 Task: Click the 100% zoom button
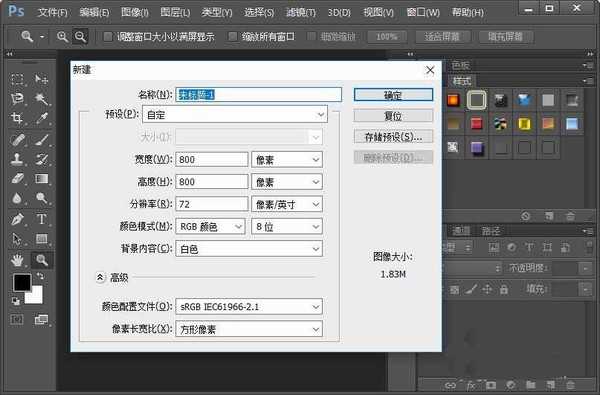[x=386, y=37]
